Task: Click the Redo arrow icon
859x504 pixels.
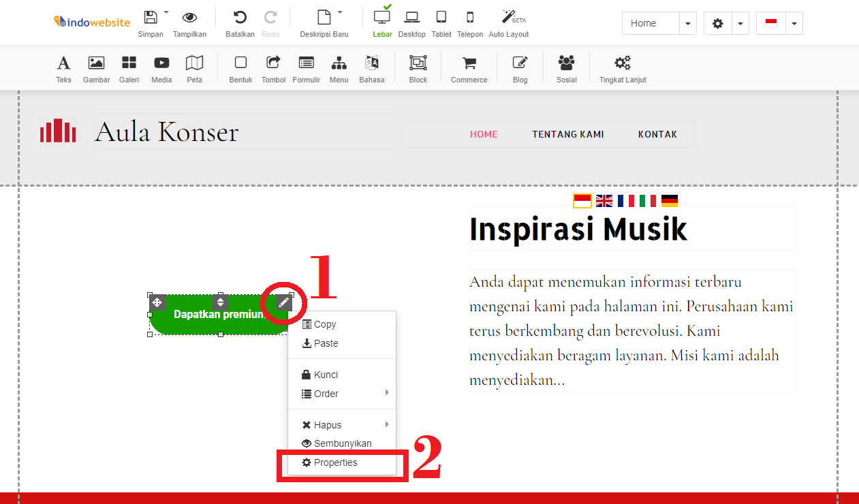Action: pos(270,18)
